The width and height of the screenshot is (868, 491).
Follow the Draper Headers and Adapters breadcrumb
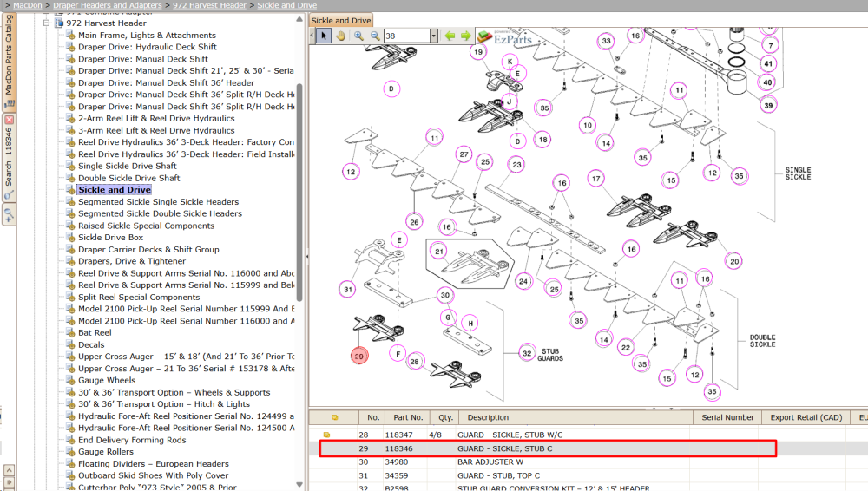[108, 5]
